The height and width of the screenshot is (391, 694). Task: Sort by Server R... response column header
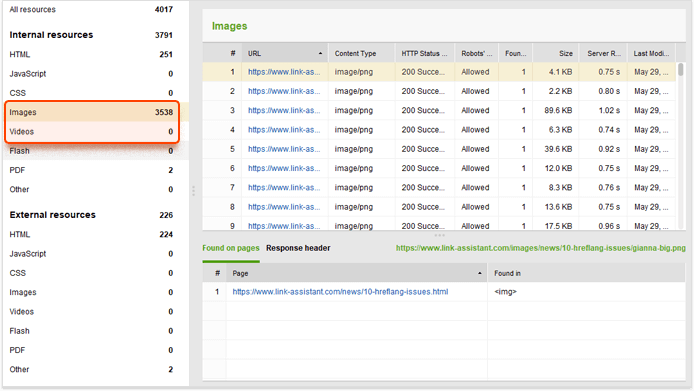[x=604, y=54]
